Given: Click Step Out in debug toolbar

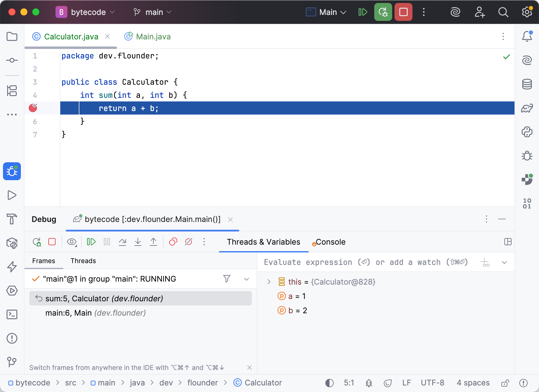Looking at the screenshot, I should coord(153,242).
